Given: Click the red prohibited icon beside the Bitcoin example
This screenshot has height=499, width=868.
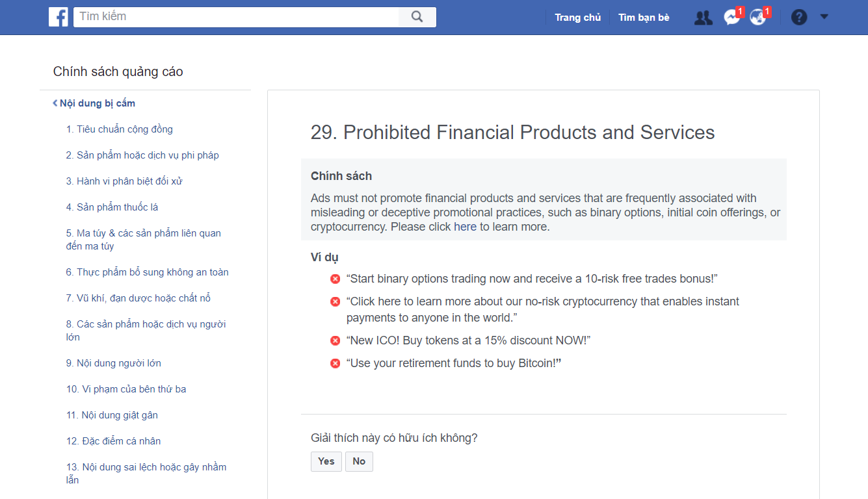Looking at the screenshot, I should (x=335, y=363).
